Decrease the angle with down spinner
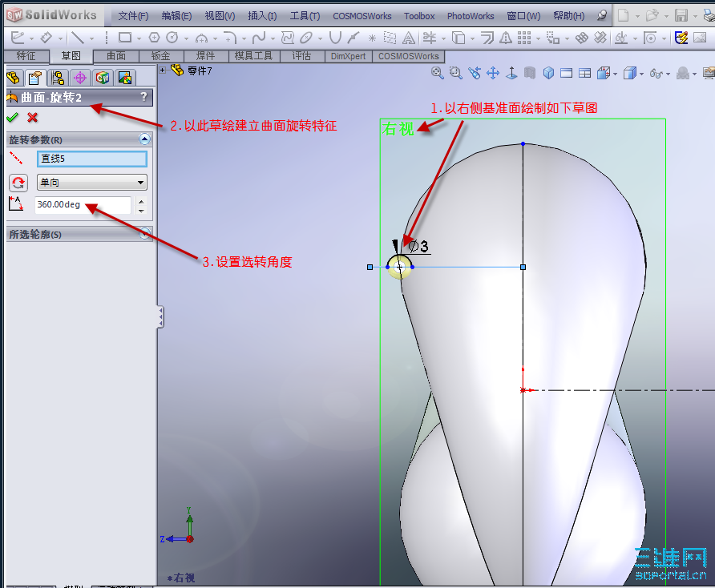This screenshot has height=588, width=715. pos(142,210)
